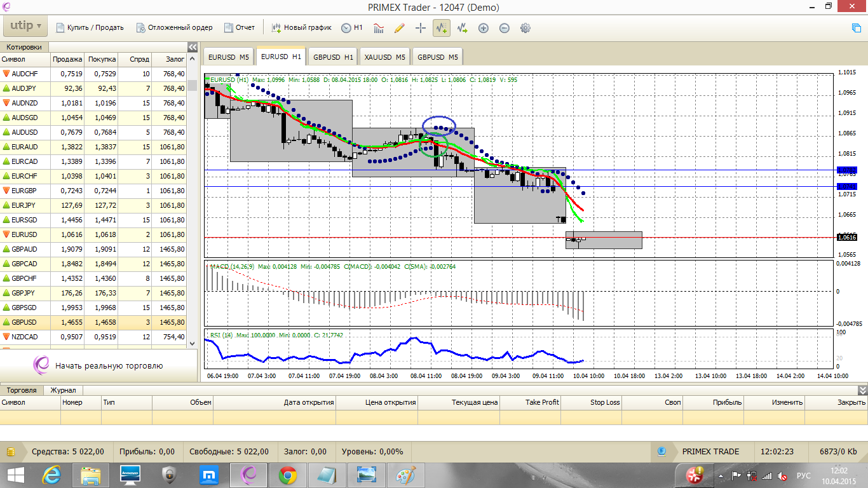Select the EURUSD quote row
The image size is (868, 488).
tap(93, 234)
